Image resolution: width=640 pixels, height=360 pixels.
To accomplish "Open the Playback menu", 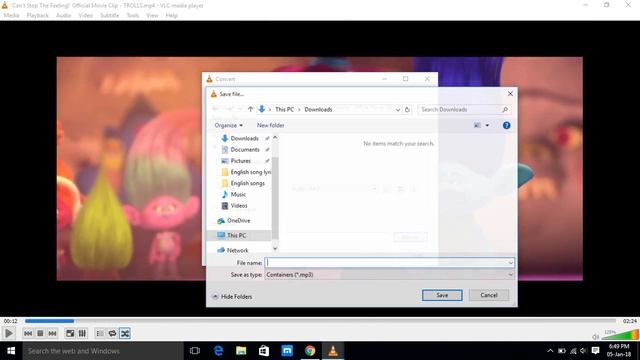I will tap(38, 16).
